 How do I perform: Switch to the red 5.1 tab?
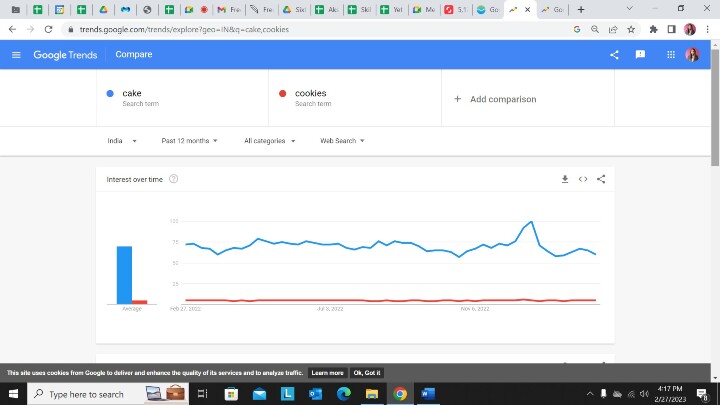click(456, 10)
